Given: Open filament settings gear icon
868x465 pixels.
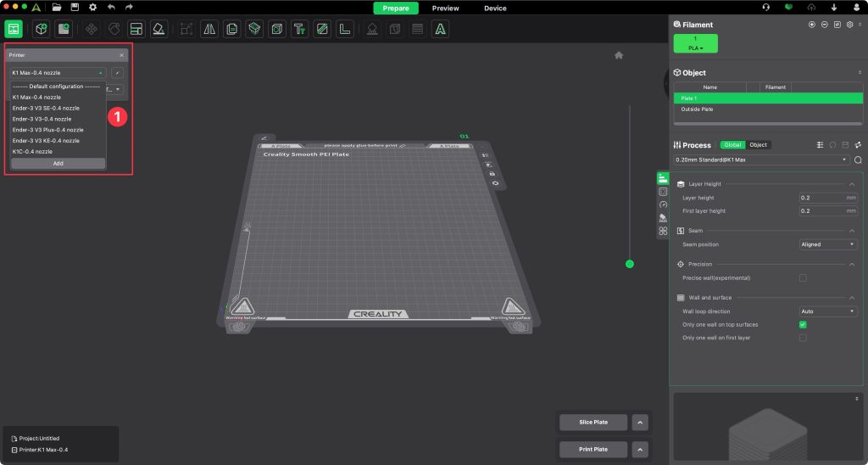Looking at the screenshot, I should click(x=849, y=25).
